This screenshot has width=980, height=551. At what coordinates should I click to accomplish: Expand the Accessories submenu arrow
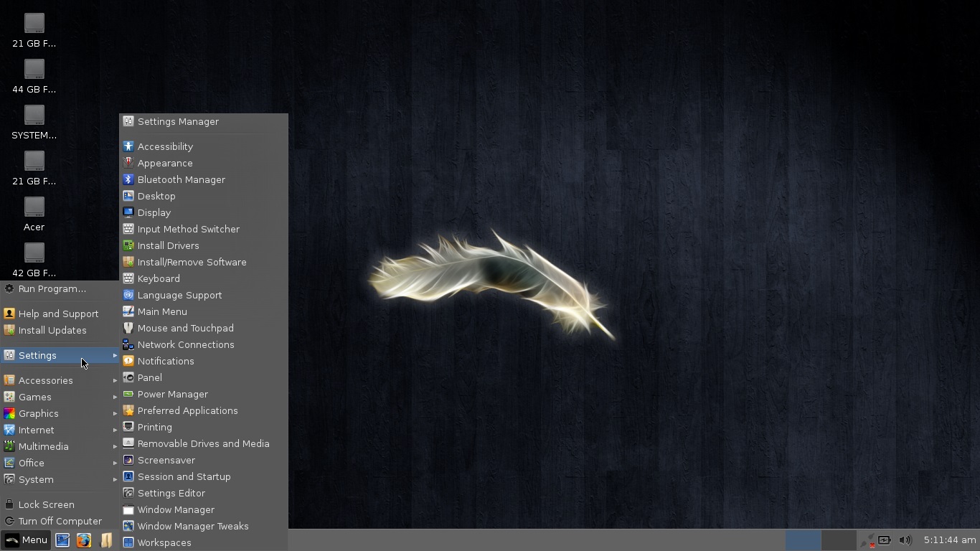[115, 380]
